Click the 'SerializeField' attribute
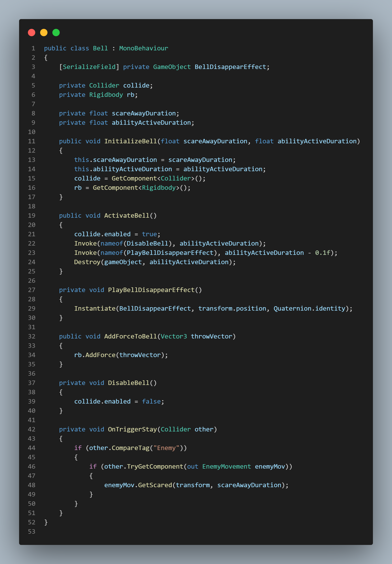 (x=89, y=67)
